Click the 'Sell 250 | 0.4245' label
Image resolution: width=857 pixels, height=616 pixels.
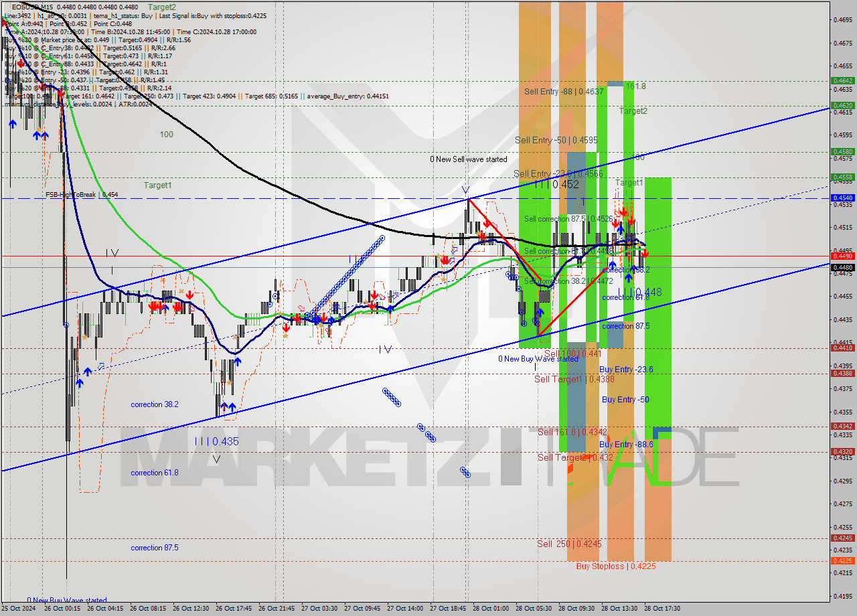pyautogui.click(x=569, y=544)
